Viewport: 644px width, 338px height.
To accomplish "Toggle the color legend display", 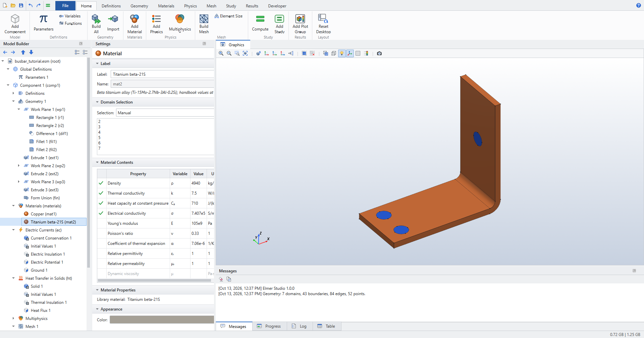I will point(366,53).
